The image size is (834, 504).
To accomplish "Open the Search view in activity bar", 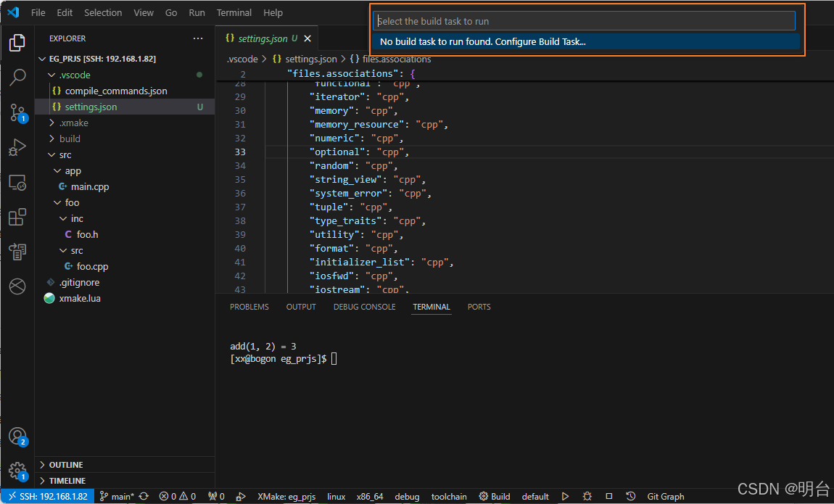I will 17,78.
